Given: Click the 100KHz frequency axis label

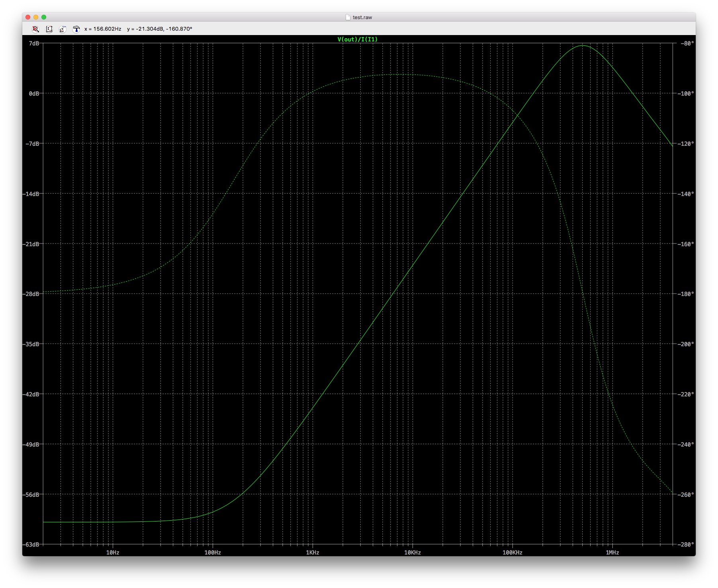Looking at the screenshot, I should [513, 553].
